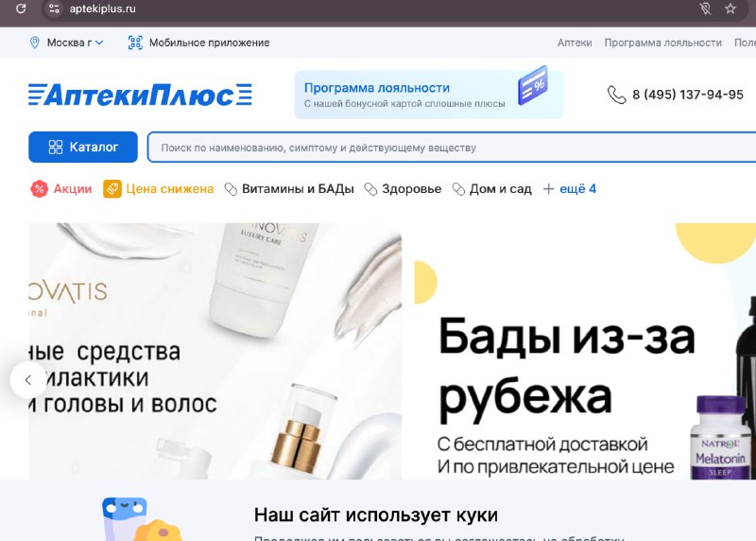Open the Бады из-за рубежа banner
This screenshot has width=756, height=541.
click(x=585, y=351)
